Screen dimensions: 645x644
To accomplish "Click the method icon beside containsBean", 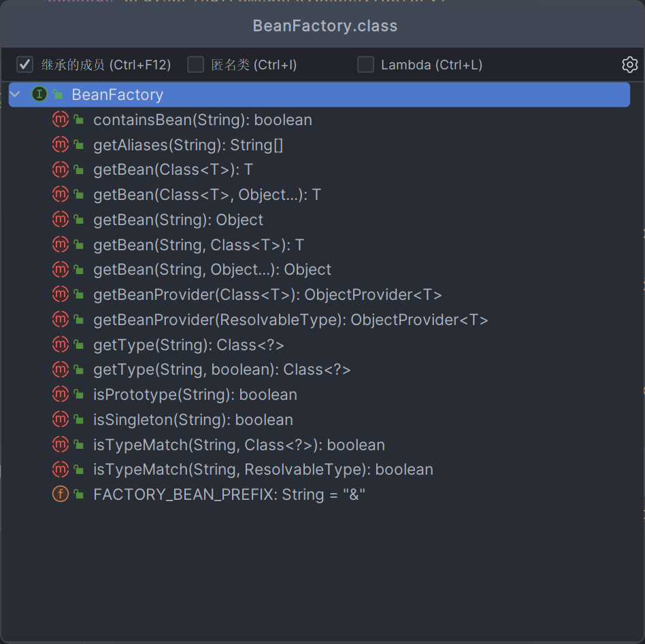I will [61, 120].
